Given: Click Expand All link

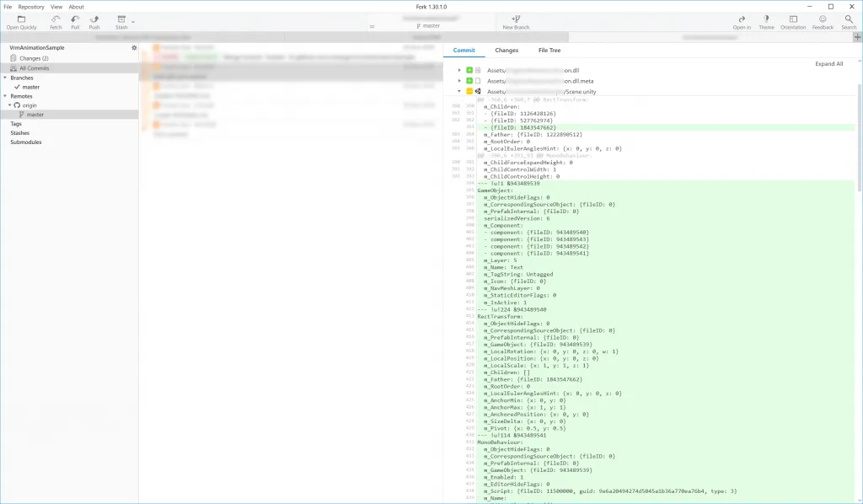Looking at the screenshot, I should [829, 64].
